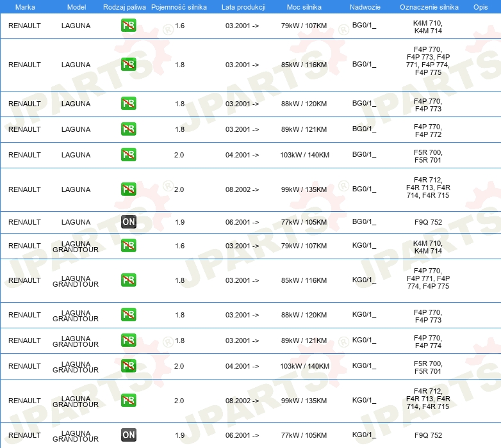Click PB icon for Laguna 2.0 103kW BG0/1_
The height and width of the screenshot is (448, 501).
point(128,155)
